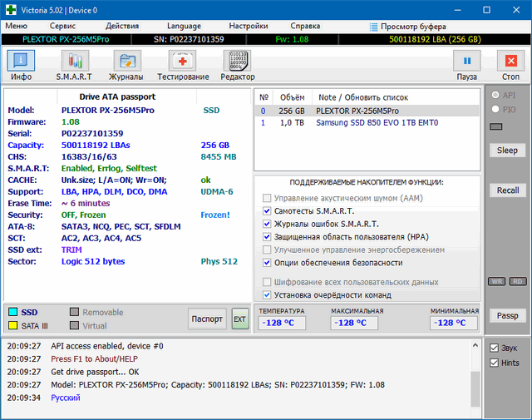
Task: Uncheck Самотесты S.M.A.R.T. option
Action: [267, 211]
